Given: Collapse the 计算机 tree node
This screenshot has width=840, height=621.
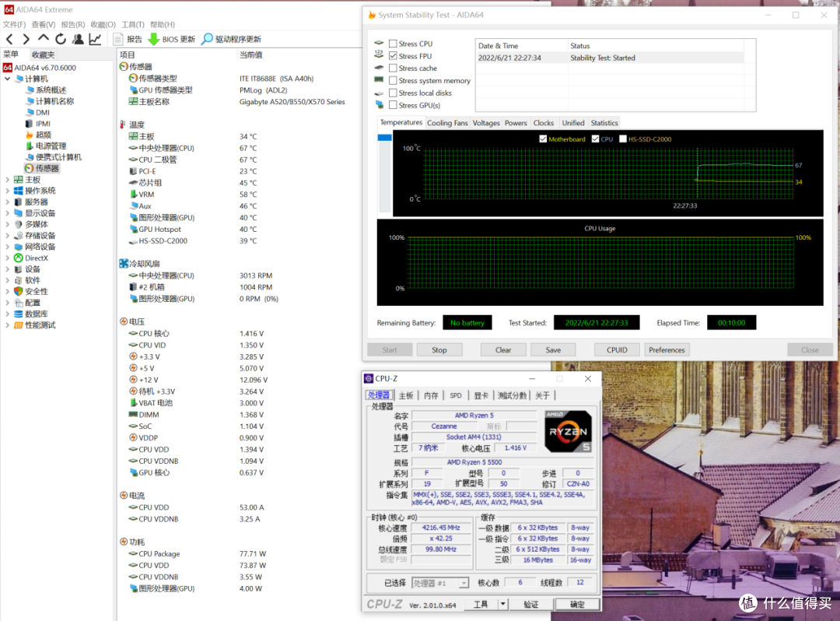Looking at the screenshot, I should (8, 79).
